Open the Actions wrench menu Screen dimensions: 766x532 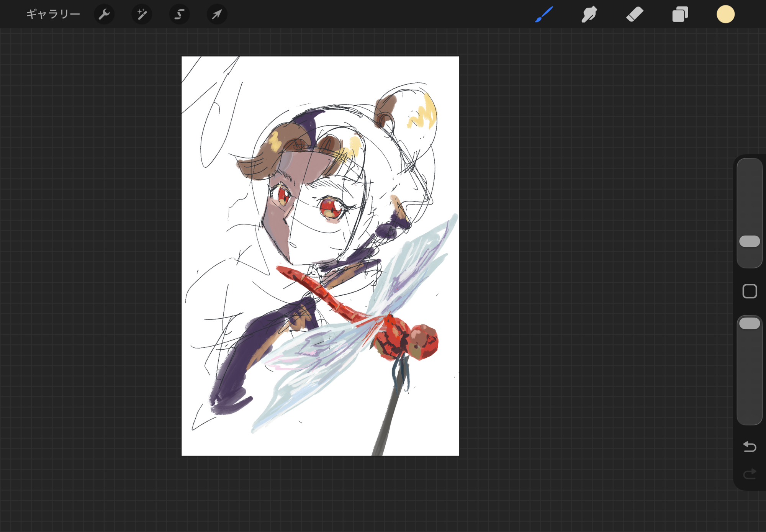click(x=104, y=15)
